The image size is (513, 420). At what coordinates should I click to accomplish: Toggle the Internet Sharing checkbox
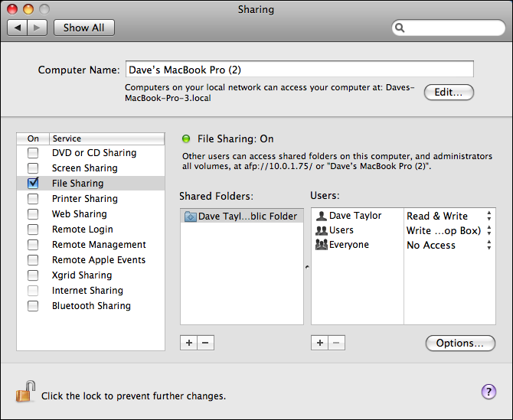pyautogui.click(x=33, y=291)
